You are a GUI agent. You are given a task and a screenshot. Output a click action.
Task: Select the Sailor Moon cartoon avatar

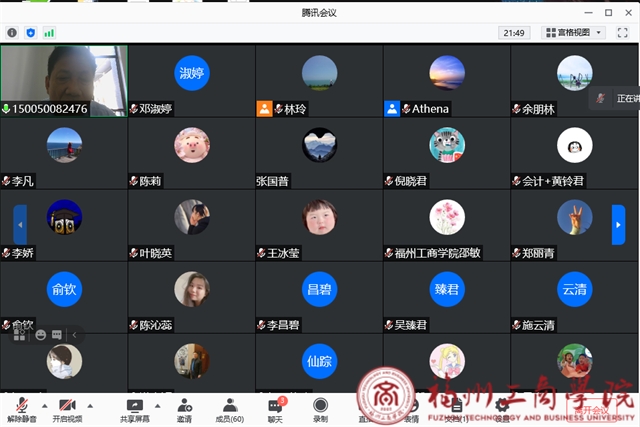447,361
